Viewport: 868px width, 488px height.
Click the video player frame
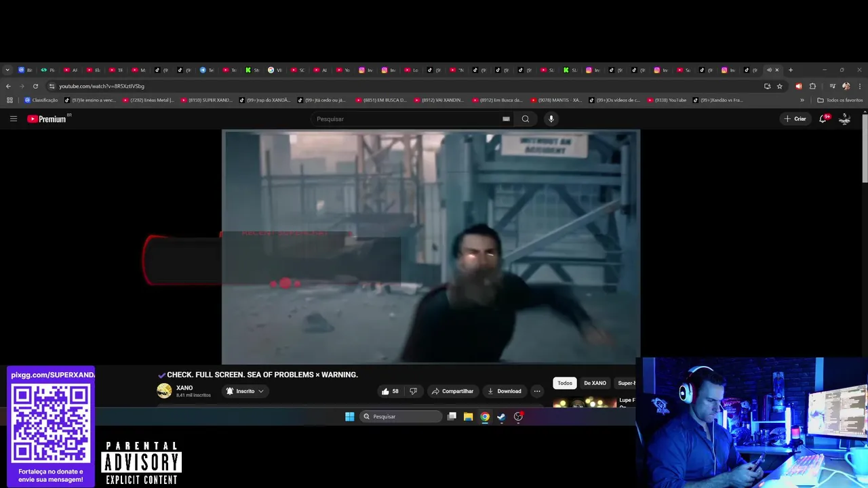pyautogui.click(x=431, y=247)
